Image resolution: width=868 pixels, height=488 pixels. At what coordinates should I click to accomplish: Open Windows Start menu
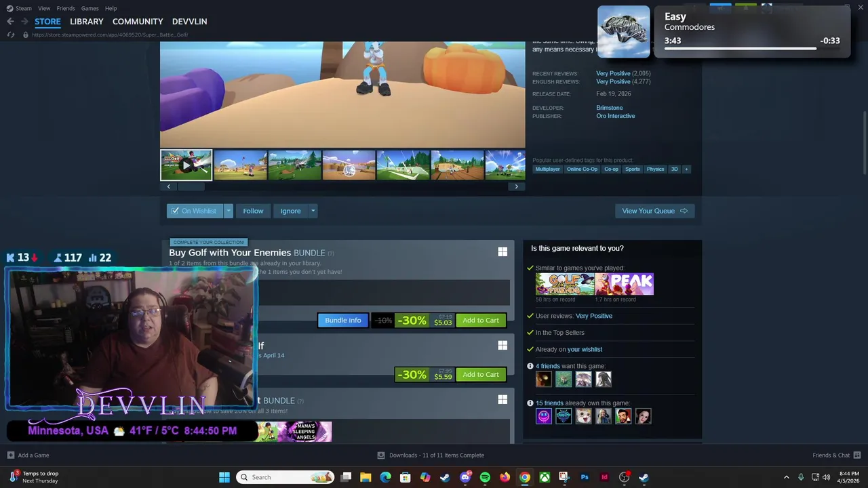224,477
